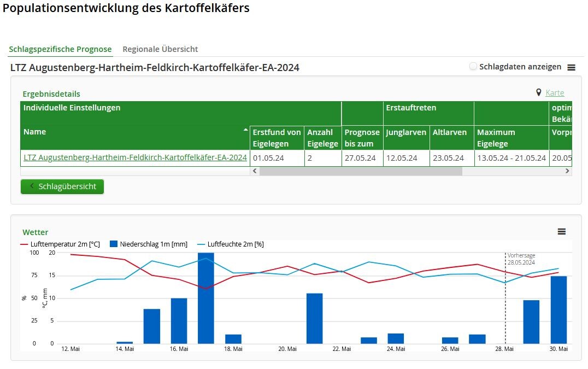
Task: Click the horizontal scrollbar thumb of the table
Action: click(361, 171)
